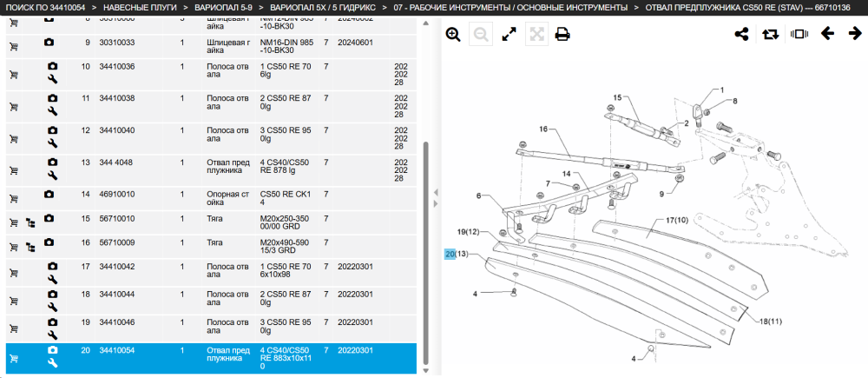Select part number 34410046 row

[x=211, y=329]
